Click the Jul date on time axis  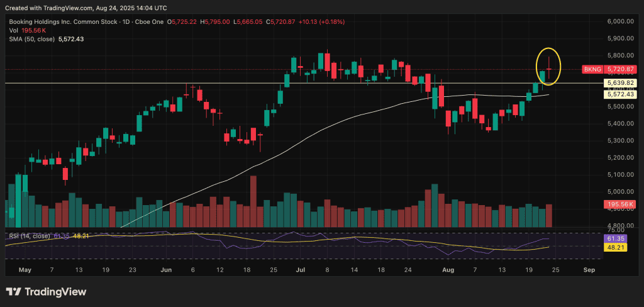(300, 270)
